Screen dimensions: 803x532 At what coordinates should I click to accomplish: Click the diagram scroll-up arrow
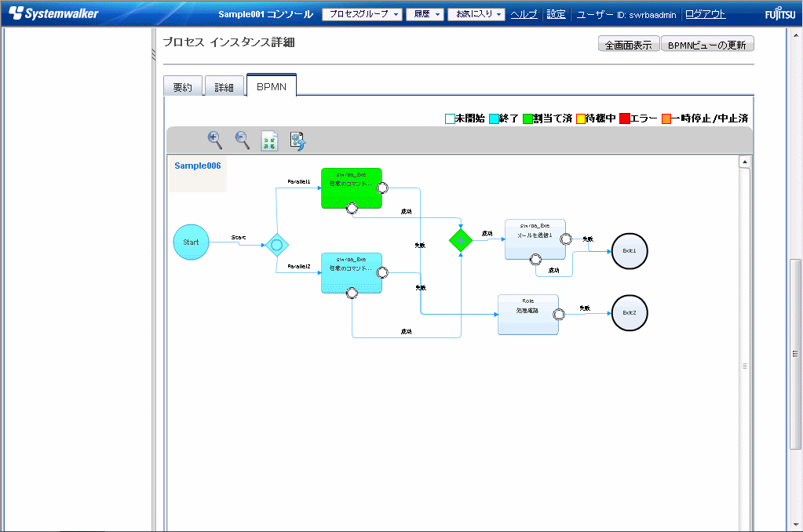click(x=745, y=162)
